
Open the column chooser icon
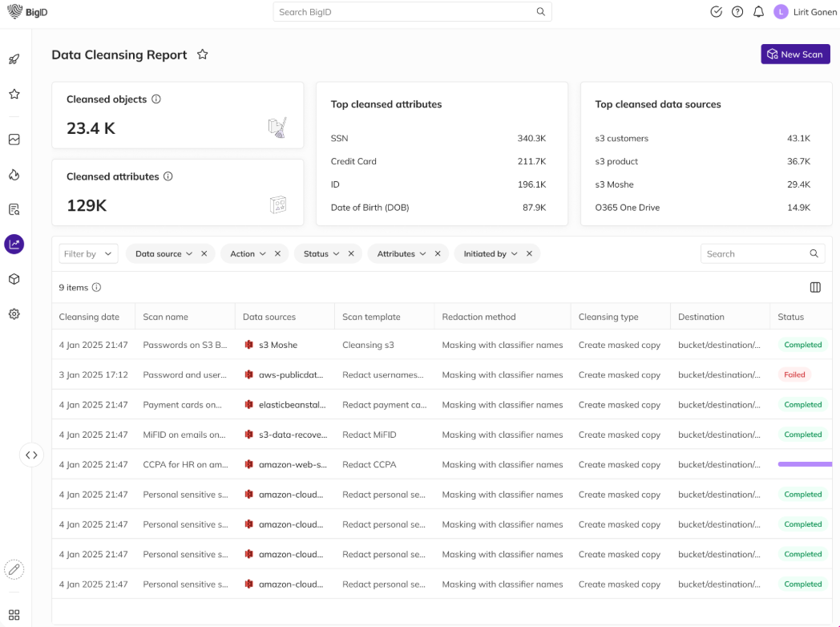tap(815, 287)
